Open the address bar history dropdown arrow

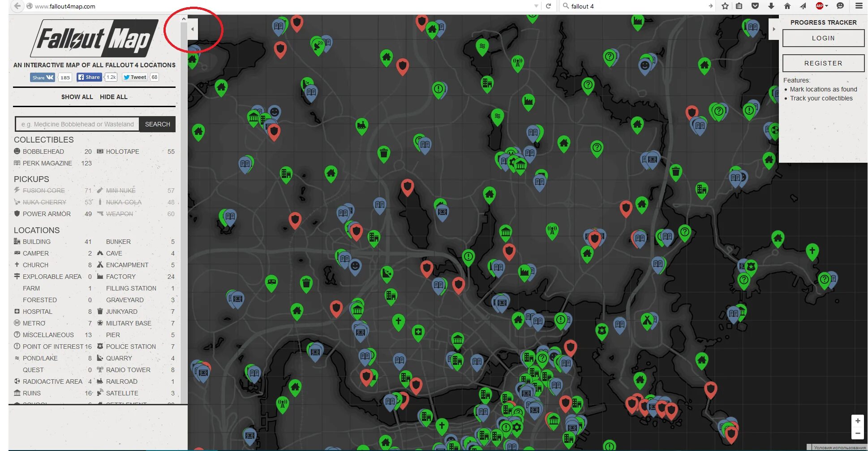click(536, 6)
